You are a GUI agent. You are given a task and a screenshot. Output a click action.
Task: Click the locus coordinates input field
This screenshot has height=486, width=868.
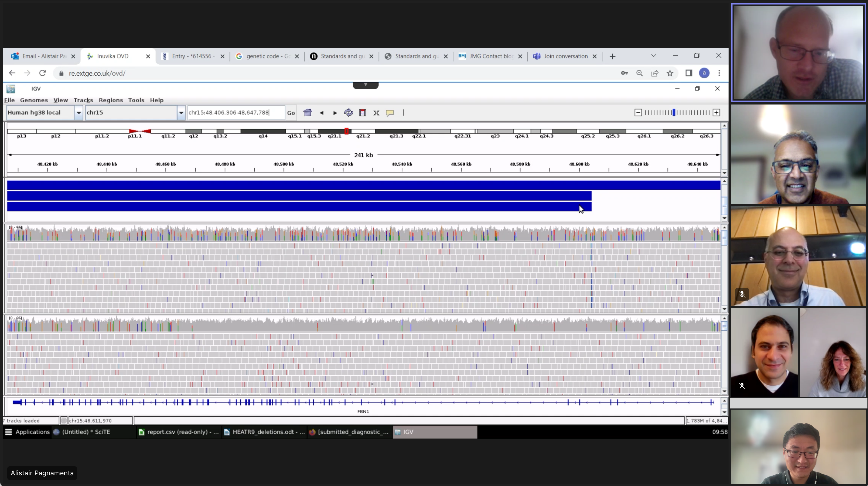click(236, 112)
